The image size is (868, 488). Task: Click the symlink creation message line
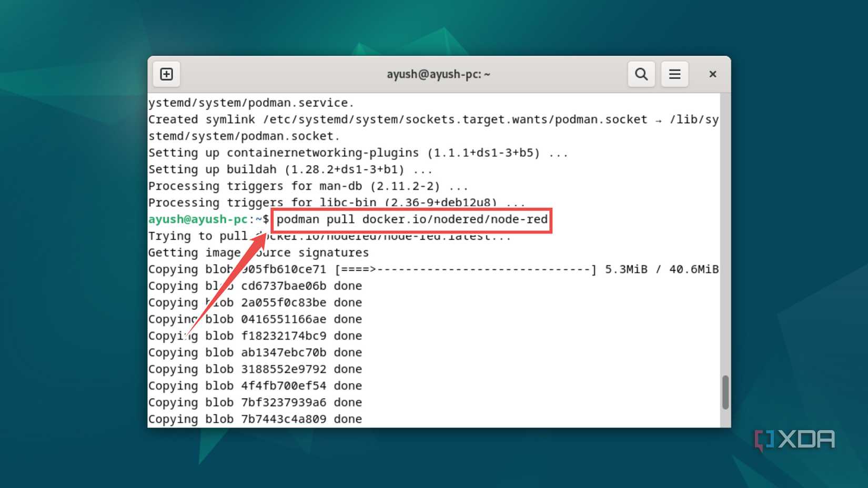tap(431, 119)
